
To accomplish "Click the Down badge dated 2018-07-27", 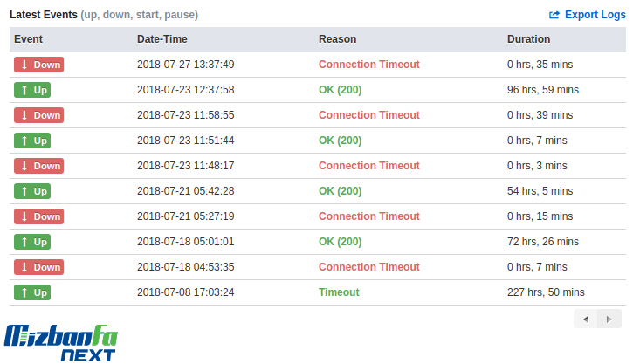I will (38, 65).
